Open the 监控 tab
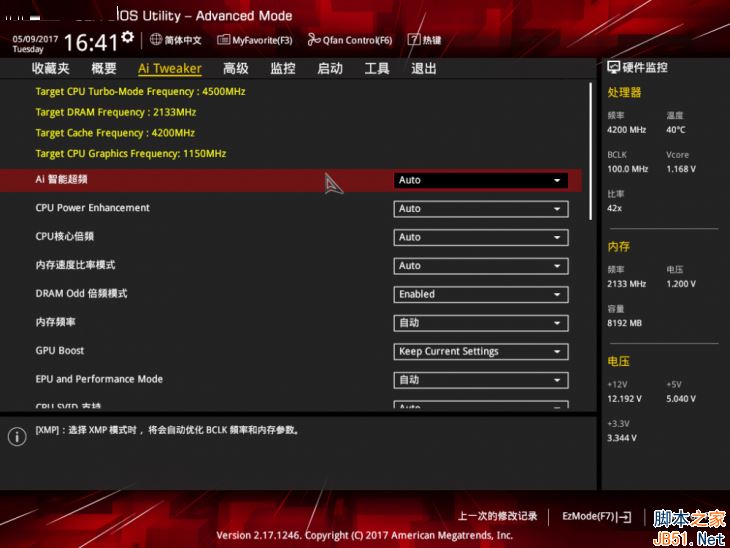The width and height of the screenshot is (730, 548). tap(283, 68)
